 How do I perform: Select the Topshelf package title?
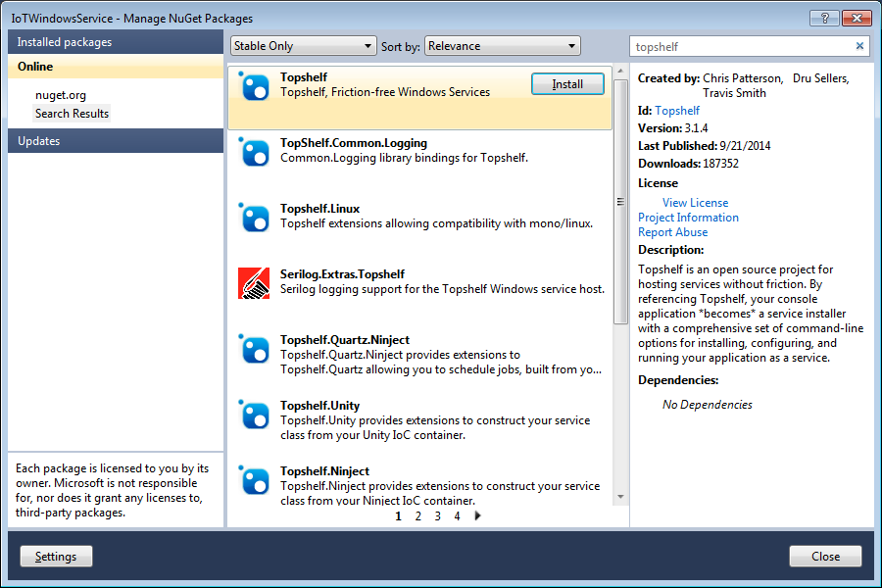click(304, 77)
